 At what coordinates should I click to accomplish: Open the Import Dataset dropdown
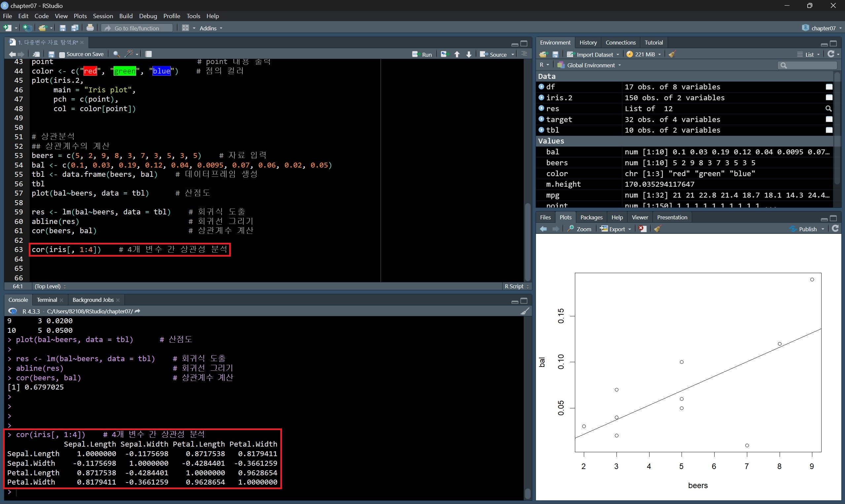coord(594,54)
